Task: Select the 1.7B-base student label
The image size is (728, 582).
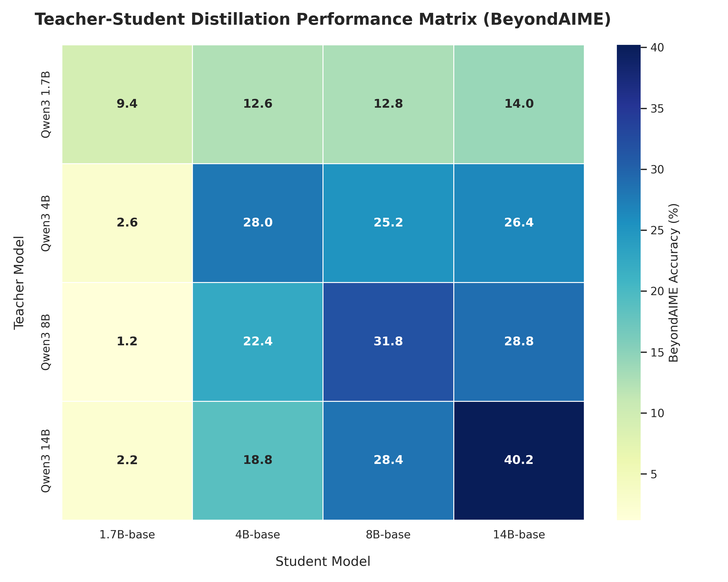Action: click(x=127, y=535)
